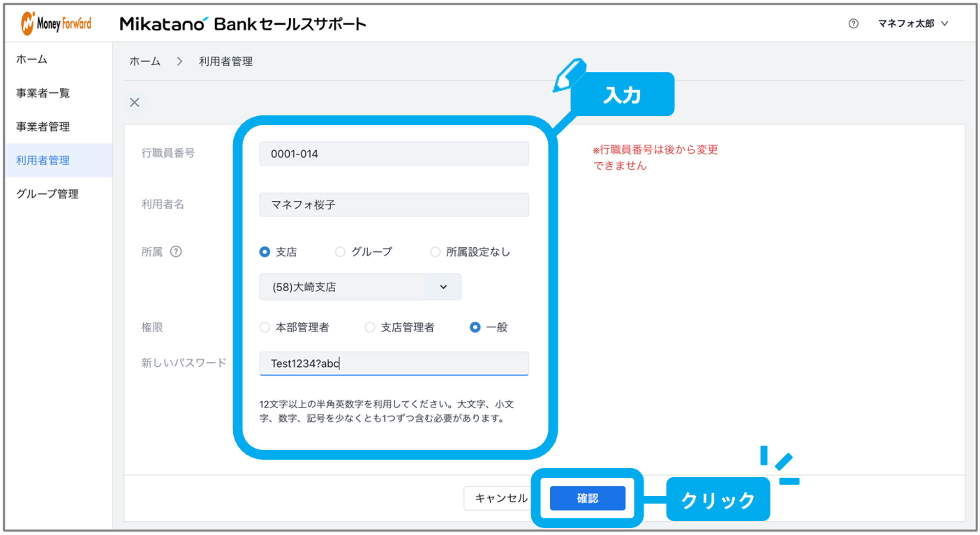Viewport: 980px width, 535px height.
Task: Open 事業者管理 in the sidebar
Action: point(59,126)
